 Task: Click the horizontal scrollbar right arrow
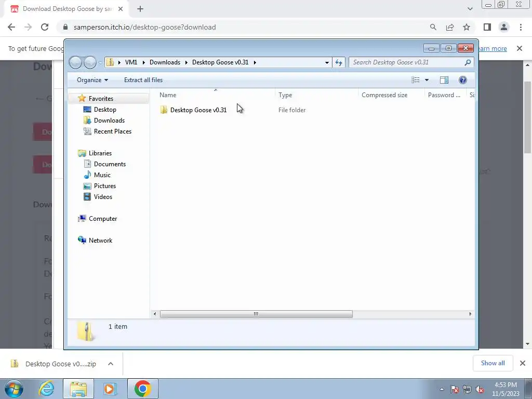(470, 314)
